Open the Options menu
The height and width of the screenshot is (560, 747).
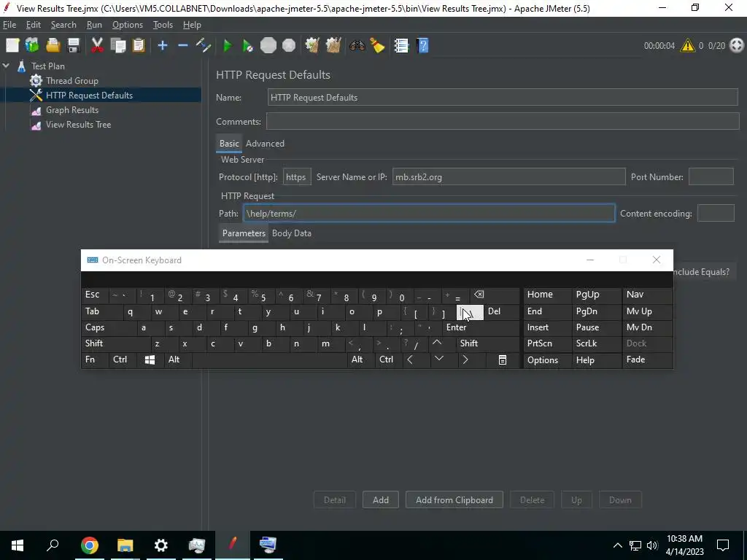pyautogui.click(x=127, y=25)
